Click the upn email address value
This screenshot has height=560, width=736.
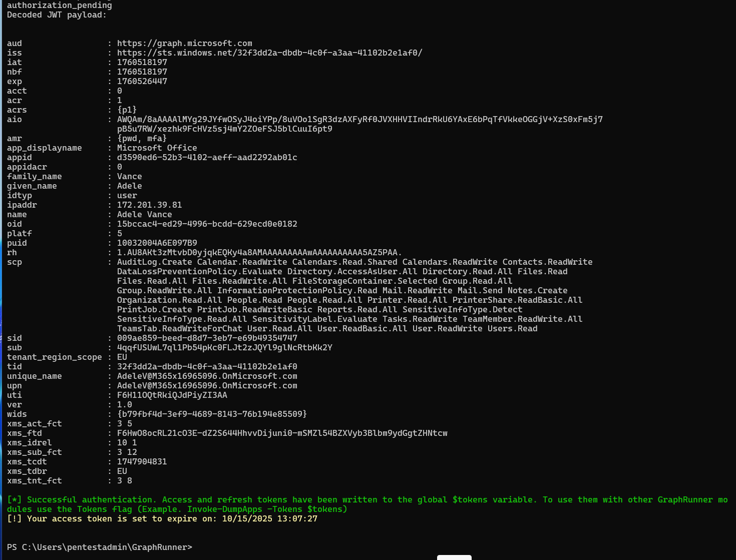click(207, 386)
